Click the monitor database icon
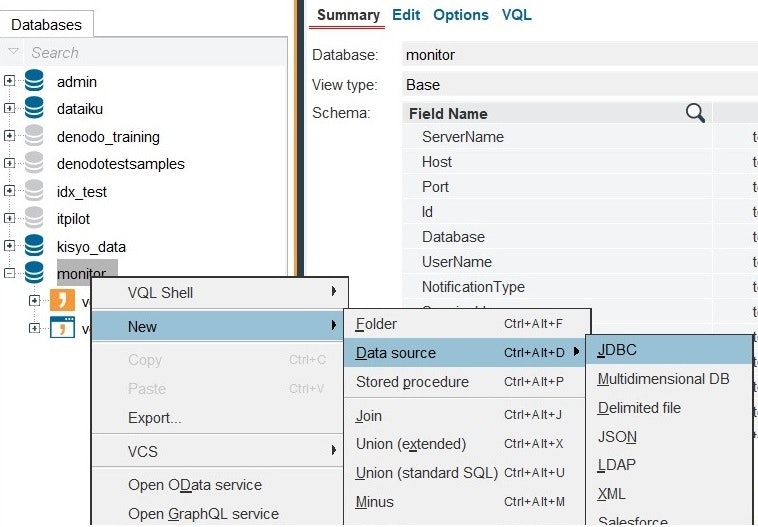This screenshot has width=758, height=527. point(34,273)
